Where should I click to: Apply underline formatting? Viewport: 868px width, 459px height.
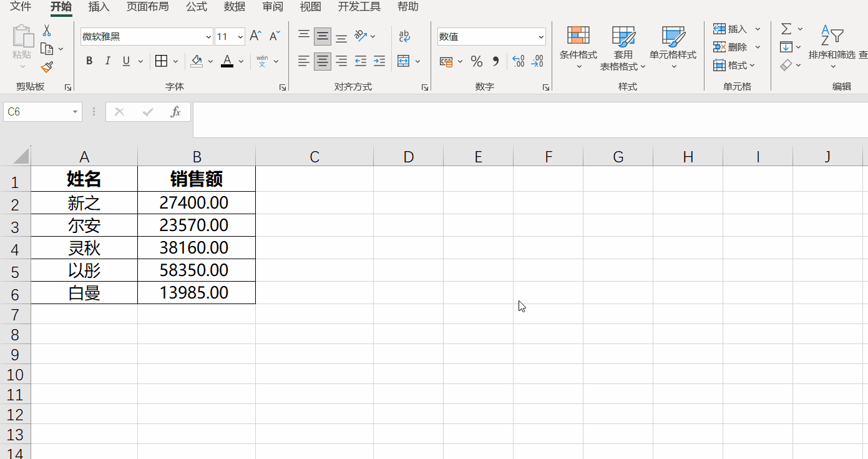[x=125, y=61]
